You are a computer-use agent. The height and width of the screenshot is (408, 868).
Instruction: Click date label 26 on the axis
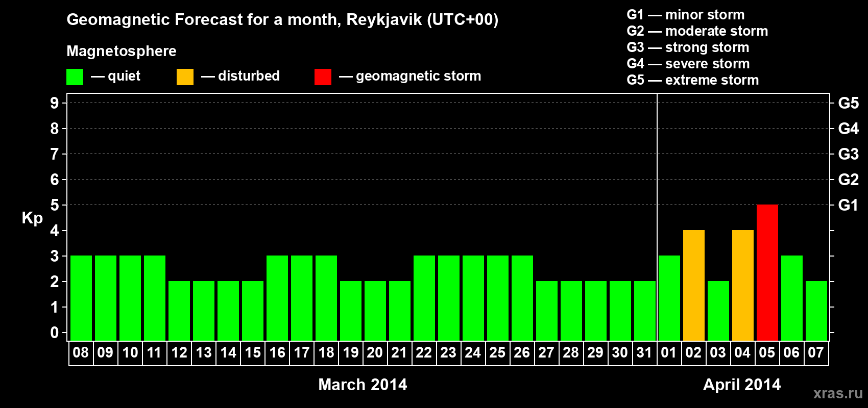pyautogui.click(x=522, y=352)
